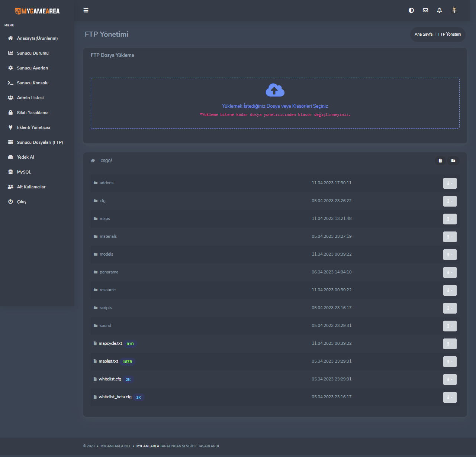Go to Eklenti Yöneticisi menu item

(x=33, y=127)
